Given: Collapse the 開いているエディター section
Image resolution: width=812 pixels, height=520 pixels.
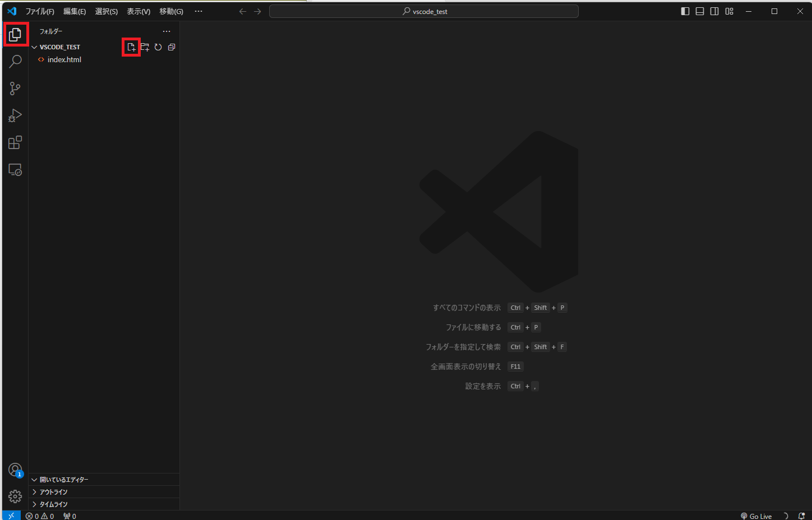Looking at the screenshot, I should point(104,480).
